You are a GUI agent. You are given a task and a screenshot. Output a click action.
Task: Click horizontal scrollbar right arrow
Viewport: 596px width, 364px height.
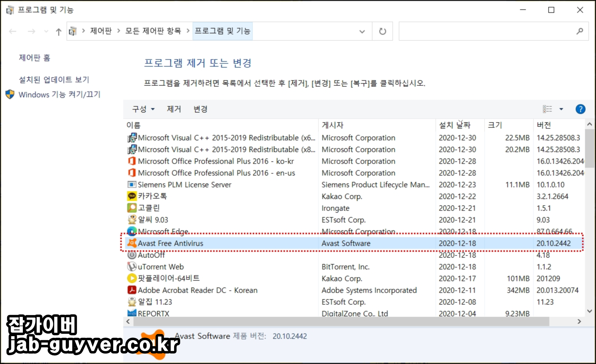(579, 321)
